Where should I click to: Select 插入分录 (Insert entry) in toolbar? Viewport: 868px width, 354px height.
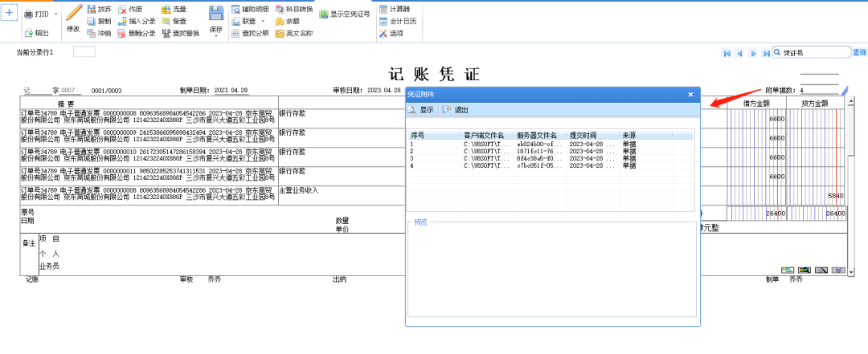pos(136,21)
